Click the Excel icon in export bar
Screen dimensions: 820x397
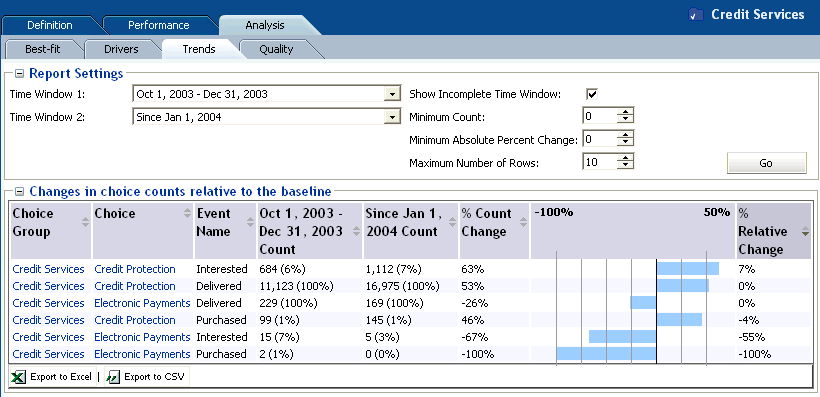(18, 377)
